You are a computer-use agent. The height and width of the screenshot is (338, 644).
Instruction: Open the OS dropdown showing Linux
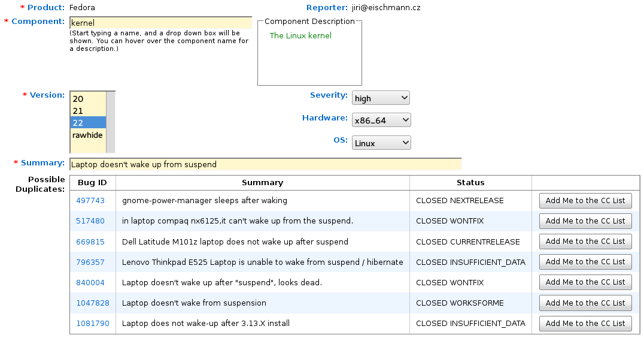click(x=381, y=143)
